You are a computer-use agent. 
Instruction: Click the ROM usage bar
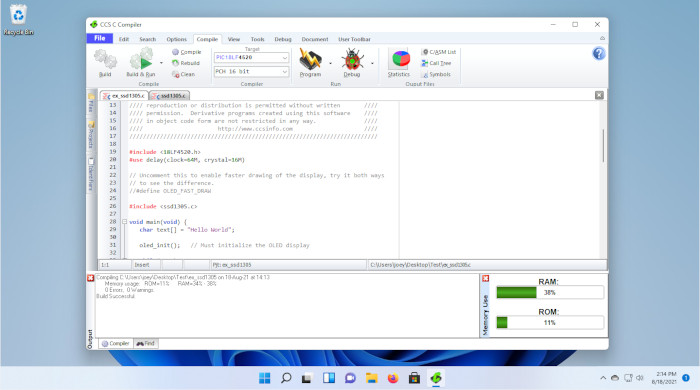[550, 323]
